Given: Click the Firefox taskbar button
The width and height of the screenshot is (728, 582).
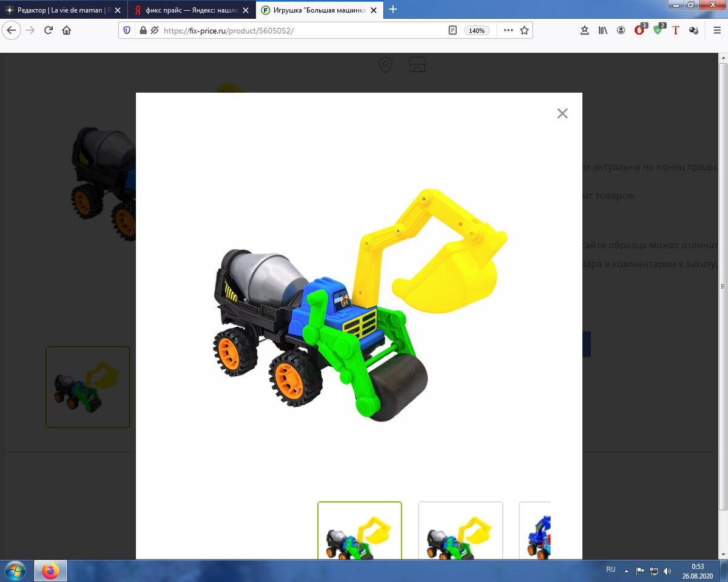Looking at the screenshot, I should [x=50, y=570].
